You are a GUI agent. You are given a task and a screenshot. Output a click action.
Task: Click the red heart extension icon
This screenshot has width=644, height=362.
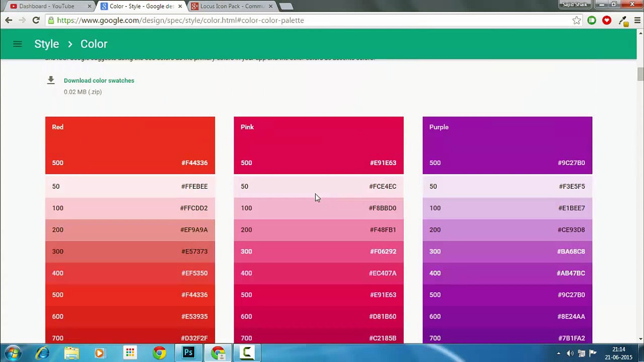coord(606,20)
